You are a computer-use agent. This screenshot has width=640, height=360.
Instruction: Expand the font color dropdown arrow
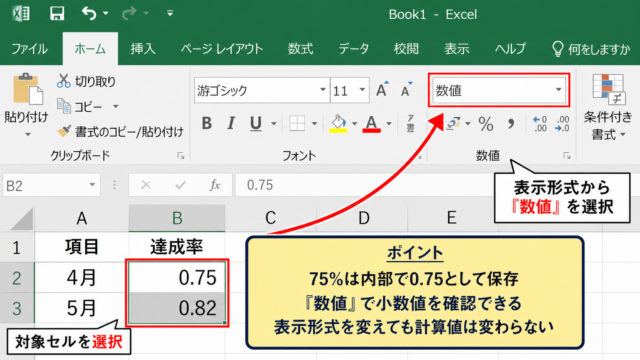click(x=389, y=123)
